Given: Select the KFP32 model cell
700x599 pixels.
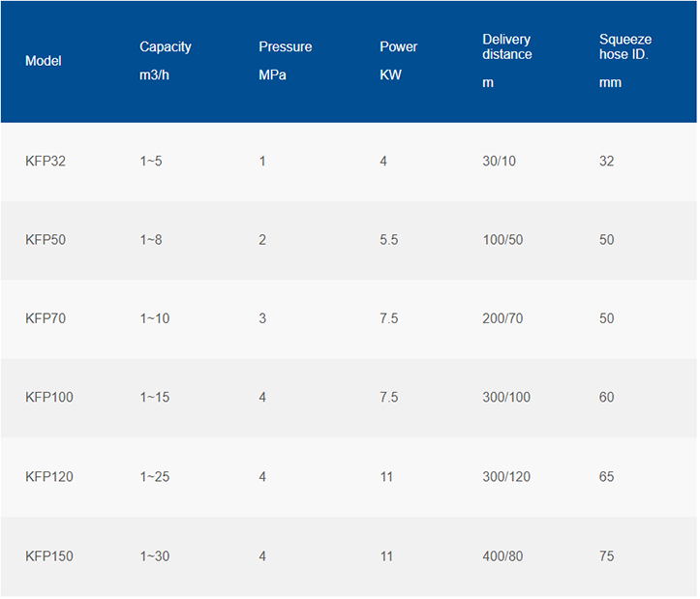Looking at the screenshot, I should tap(46, 161).
